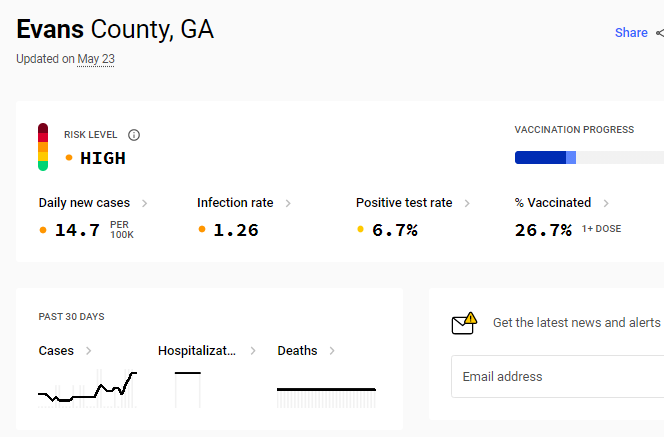Click the May 23 updated date
The image size is (664, 437).
(x=96, y=59)
